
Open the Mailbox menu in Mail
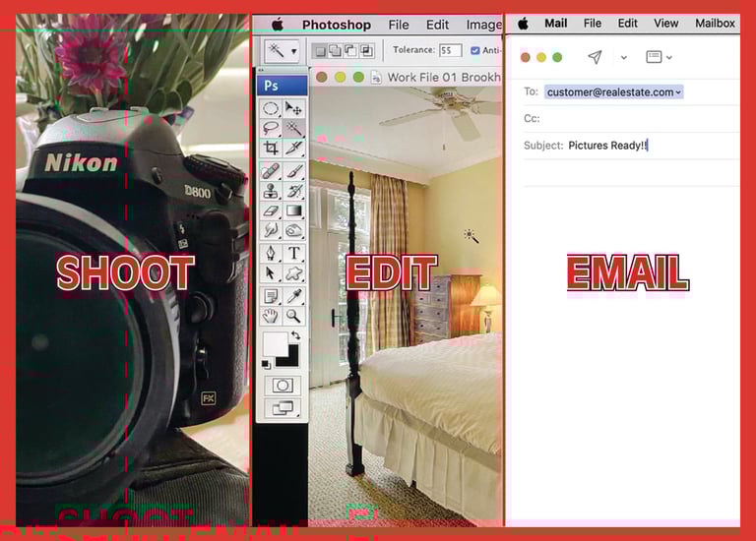(x=715, y=24)
